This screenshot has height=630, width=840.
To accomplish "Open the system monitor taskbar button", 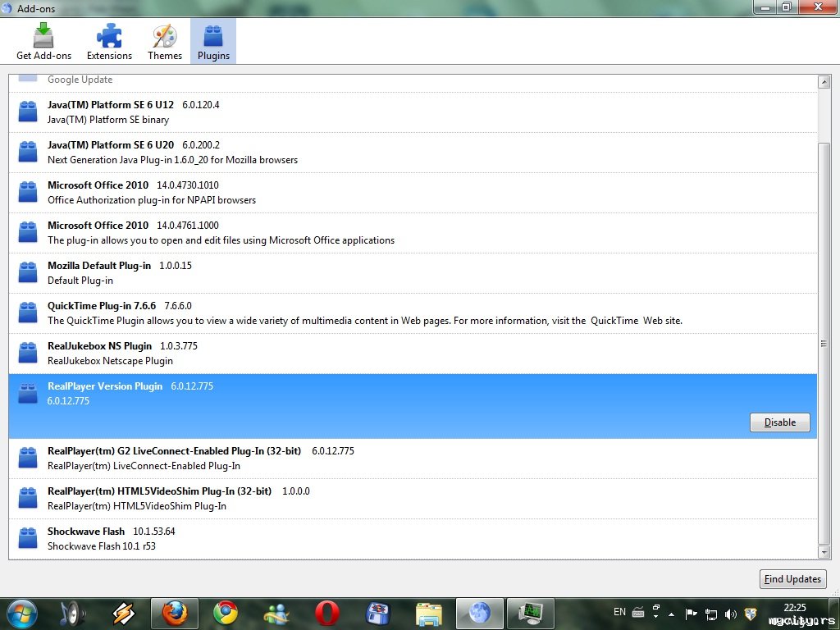I will (531, 614).
